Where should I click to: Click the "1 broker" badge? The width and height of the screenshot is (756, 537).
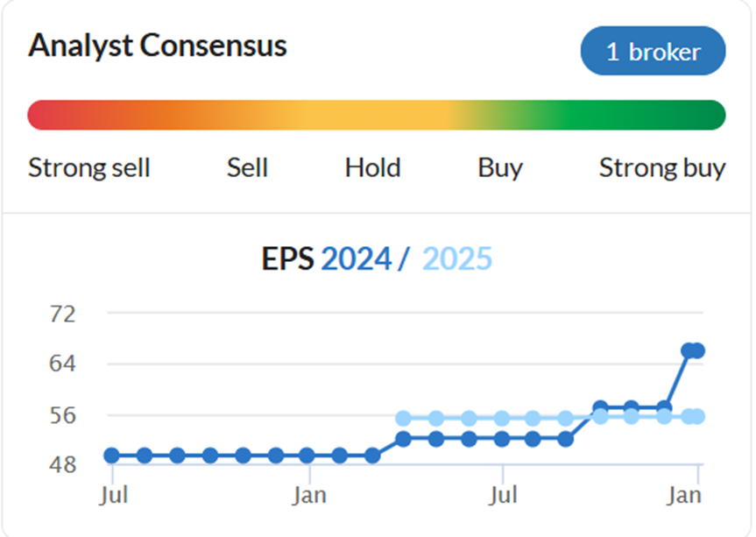[653, 51]
